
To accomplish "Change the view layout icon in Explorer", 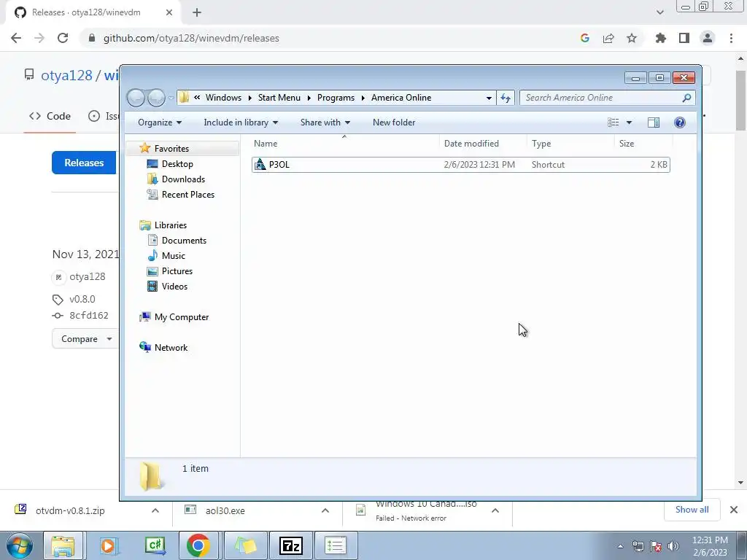I will pos(613,122).
